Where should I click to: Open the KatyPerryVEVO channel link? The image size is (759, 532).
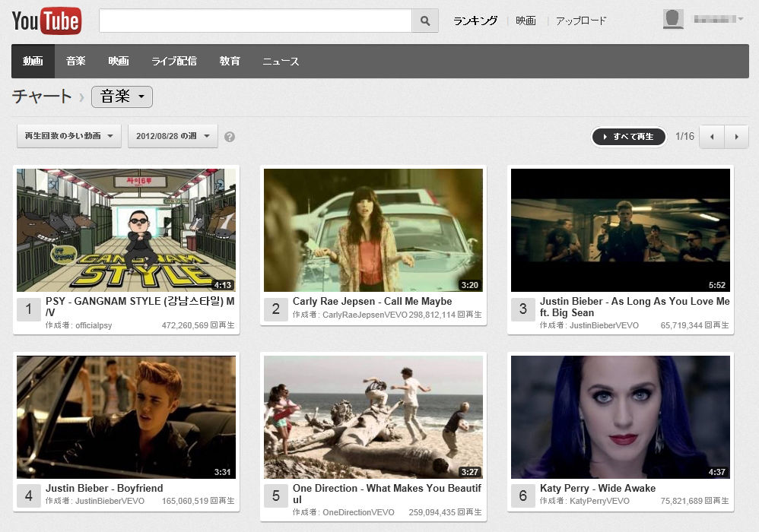click(600, 501)
